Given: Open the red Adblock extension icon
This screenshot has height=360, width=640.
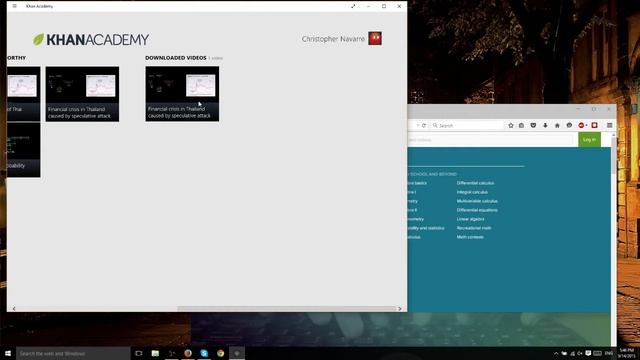Looking at the screenshot, I should [582, 125].
